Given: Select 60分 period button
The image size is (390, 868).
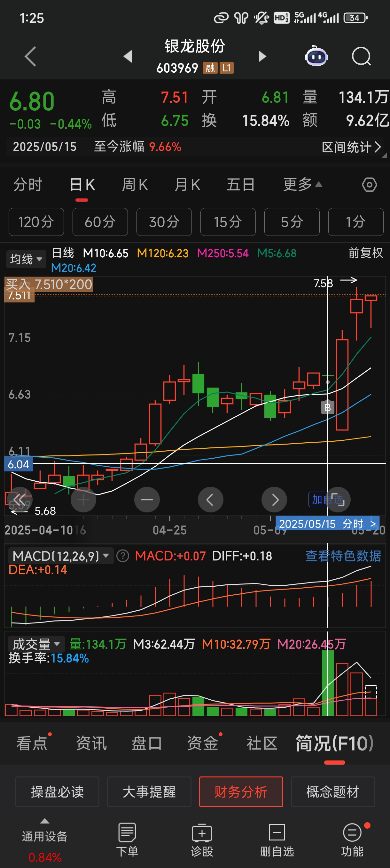Looking at the screenshot, I should (100, 222).
